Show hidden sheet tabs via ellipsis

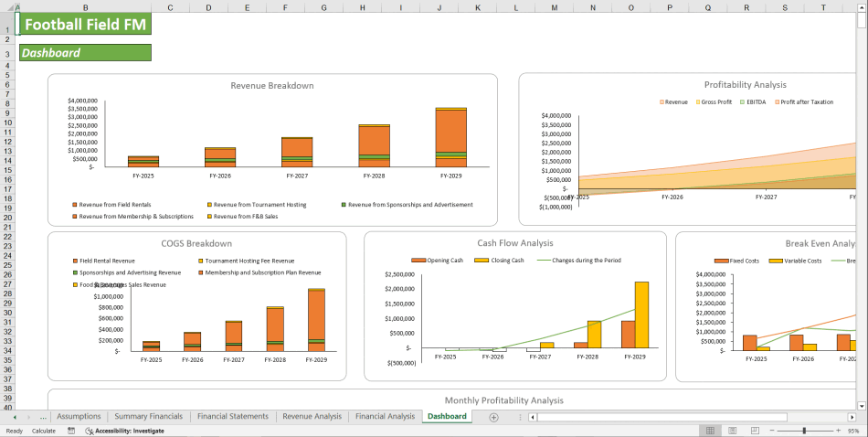42,417
